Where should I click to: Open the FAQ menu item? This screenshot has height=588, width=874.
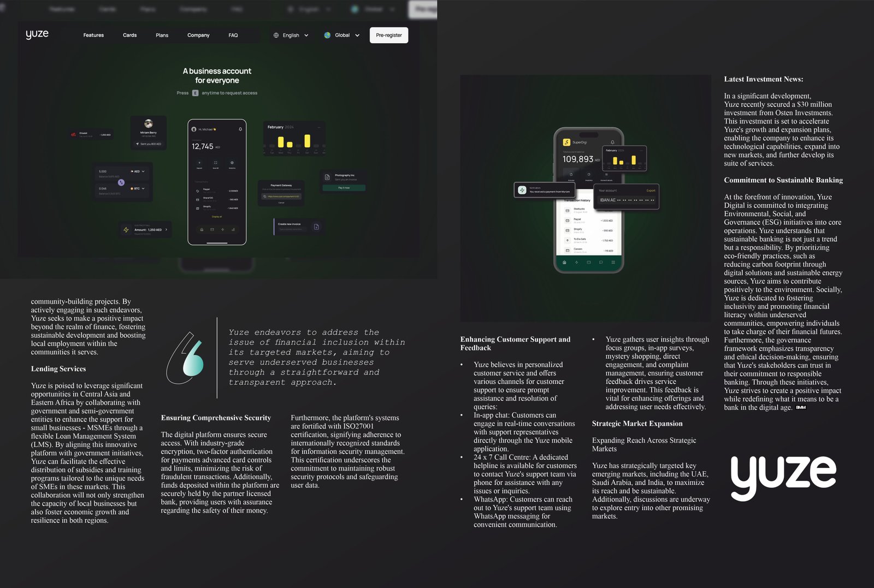233,35
